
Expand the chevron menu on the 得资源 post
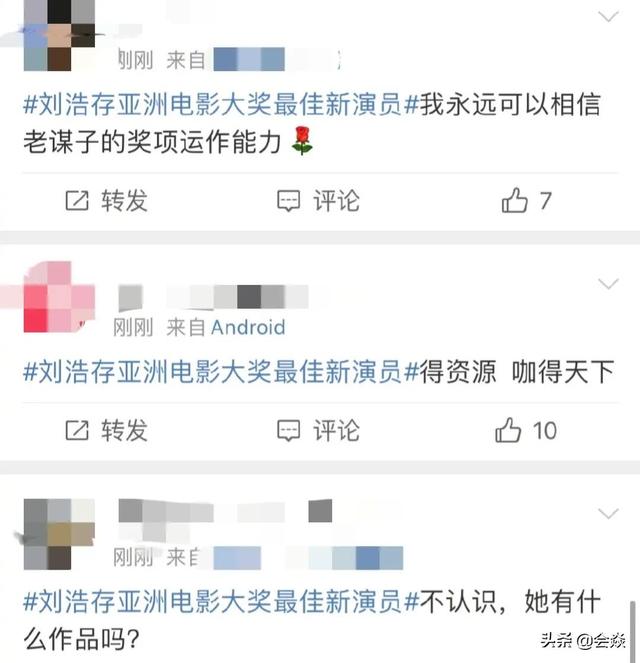609,284
